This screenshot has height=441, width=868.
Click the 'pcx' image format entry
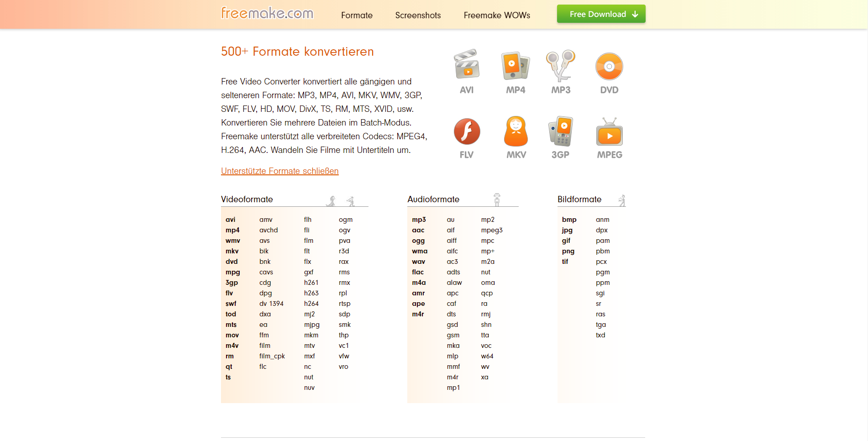click(x=601, y=262)
